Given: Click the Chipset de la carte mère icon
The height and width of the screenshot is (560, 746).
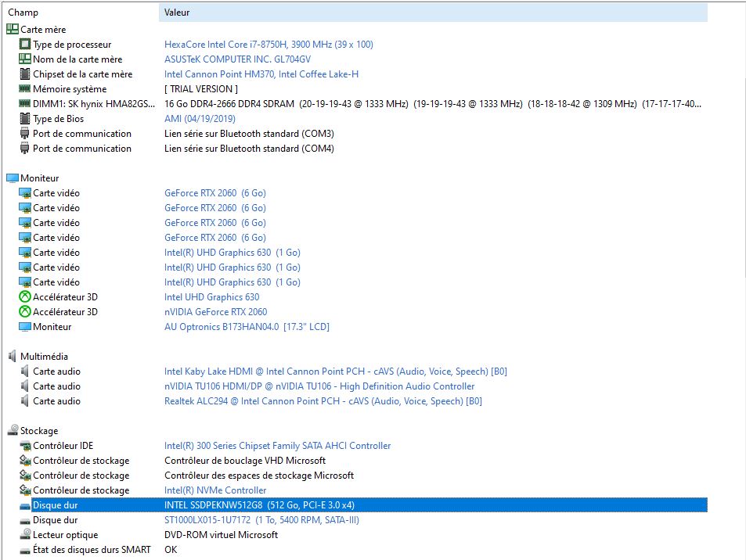Looking at the screenshot, I should tap(25, 74).
